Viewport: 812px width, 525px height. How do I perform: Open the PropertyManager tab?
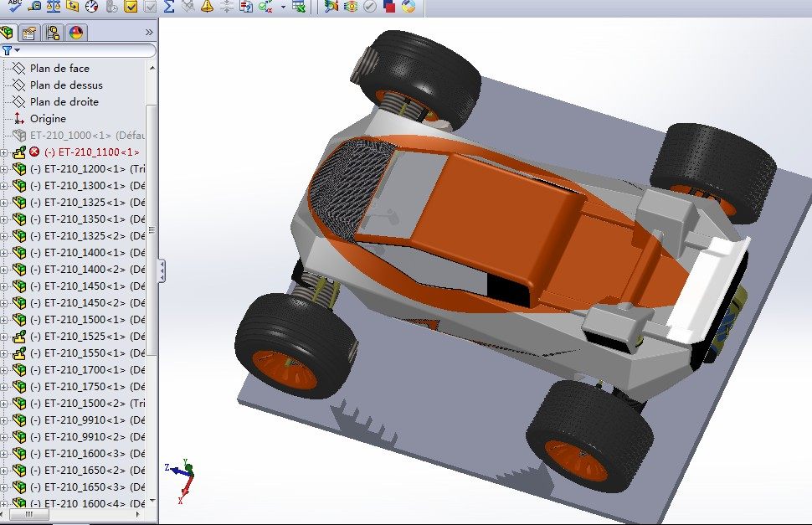click(x=30, y=33)
